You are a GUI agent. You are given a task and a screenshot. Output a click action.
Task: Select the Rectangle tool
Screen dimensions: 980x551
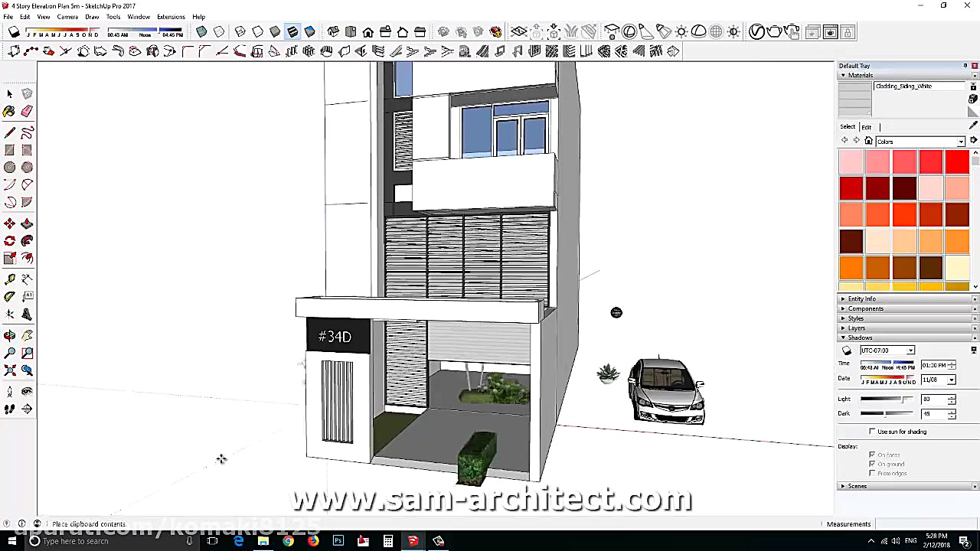(9, 149)
